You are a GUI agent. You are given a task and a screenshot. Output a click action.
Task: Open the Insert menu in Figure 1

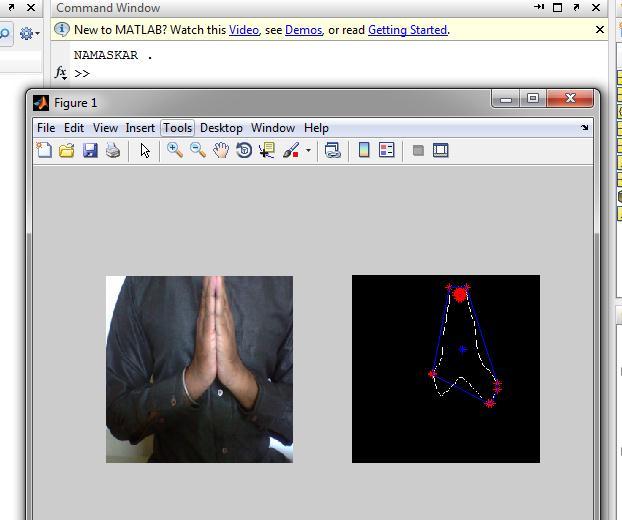(140, 128)
